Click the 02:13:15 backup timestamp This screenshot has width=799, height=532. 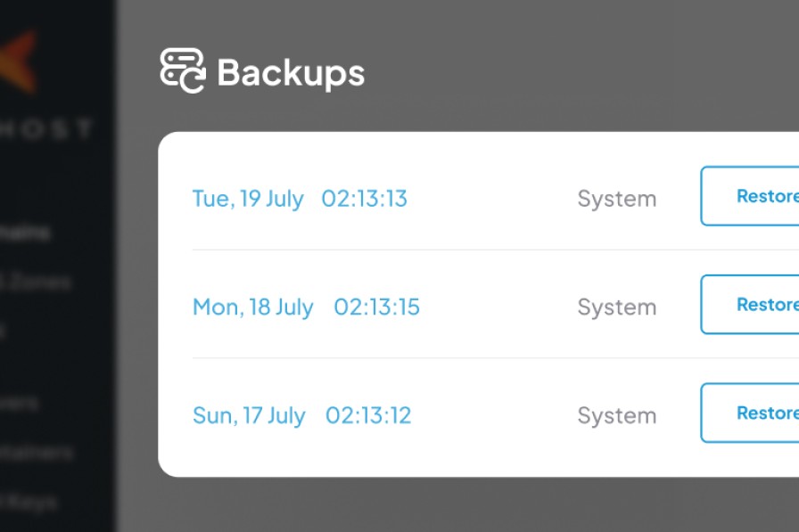(x=376, y=307)
